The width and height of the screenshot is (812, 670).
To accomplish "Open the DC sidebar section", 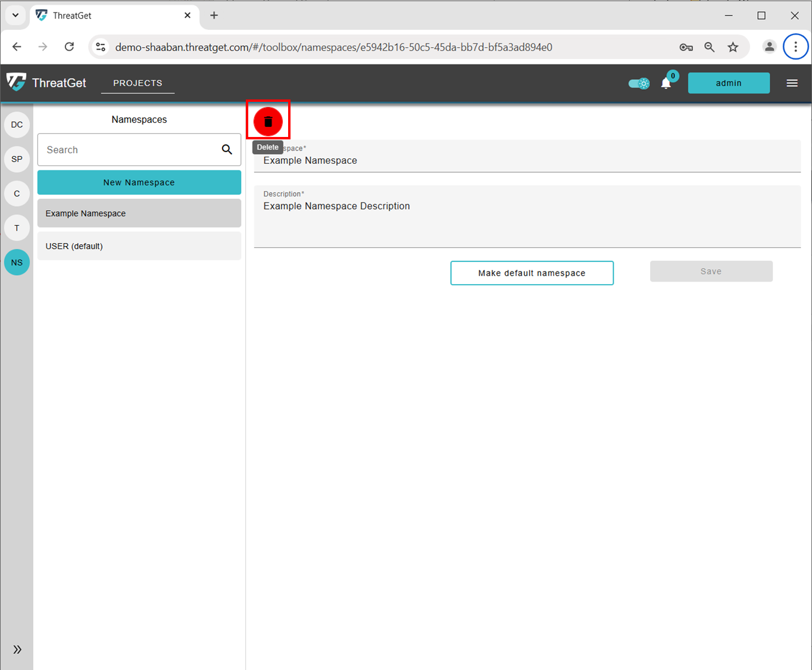I will click(x=17, y=124).
